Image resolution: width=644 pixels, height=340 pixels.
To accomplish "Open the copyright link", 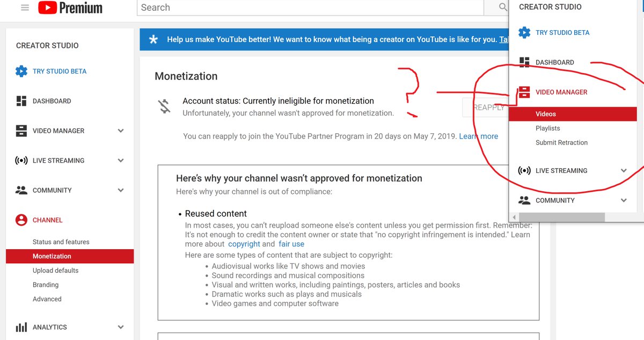I will pyautogui.click(x=244, y=244).
